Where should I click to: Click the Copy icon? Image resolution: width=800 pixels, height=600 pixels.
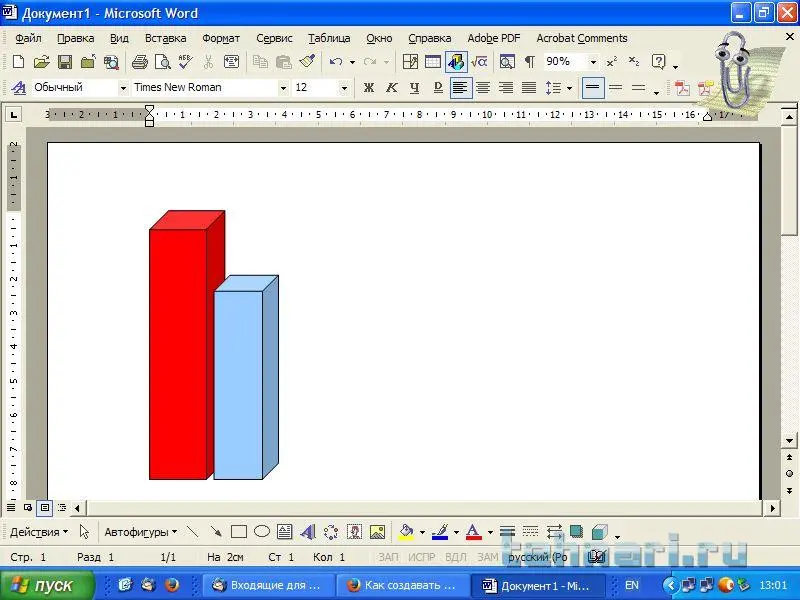click(x=260, y=62)
